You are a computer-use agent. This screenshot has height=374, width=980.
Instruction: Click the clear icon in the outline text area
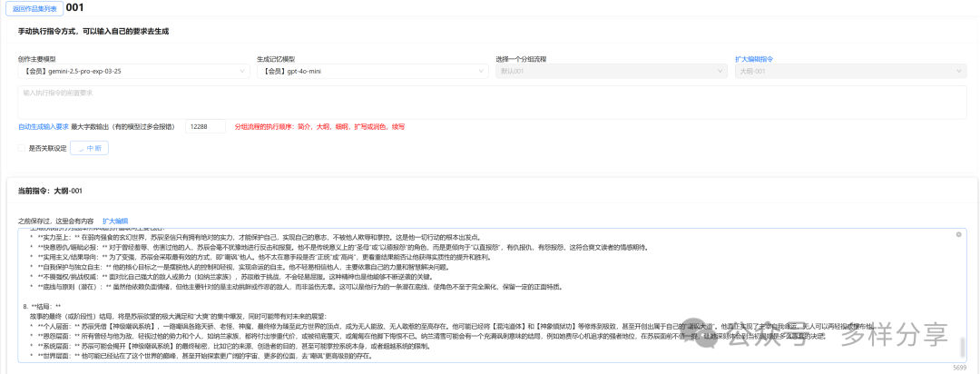(959, 234)
